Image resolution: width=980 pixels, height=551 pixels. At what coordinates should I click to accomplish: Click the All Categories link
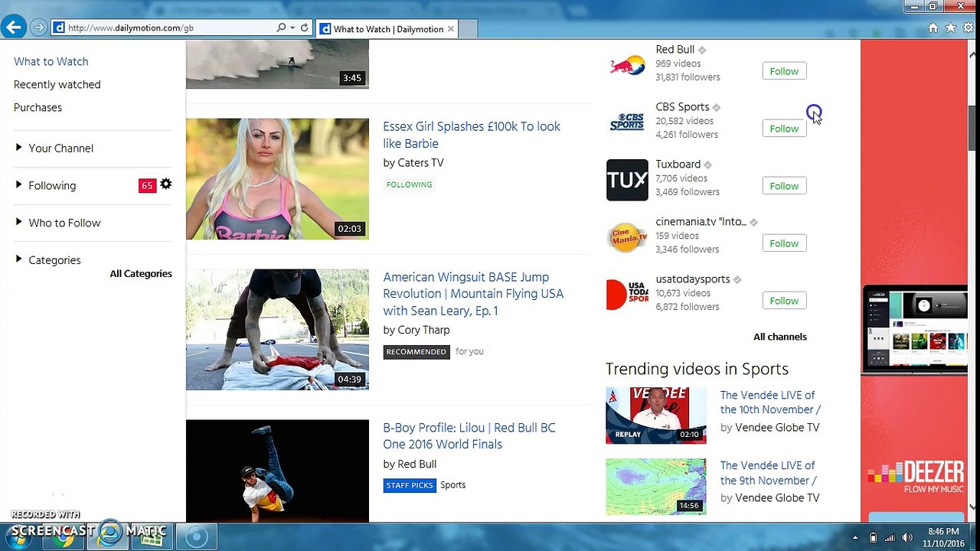tap(141, 274)
